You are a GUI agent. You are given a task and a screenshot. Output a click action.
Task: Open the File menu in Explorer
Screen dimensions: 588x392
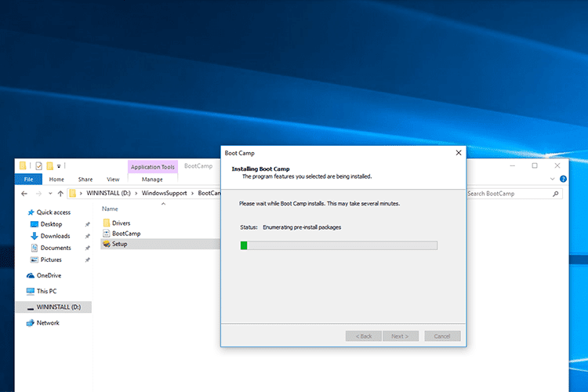(28, 180)
